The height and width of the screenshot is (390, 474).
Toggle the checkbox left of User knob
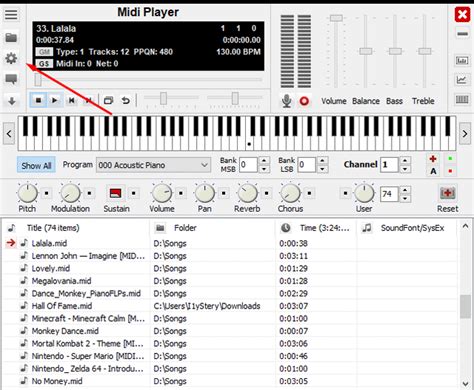point(346,193)
